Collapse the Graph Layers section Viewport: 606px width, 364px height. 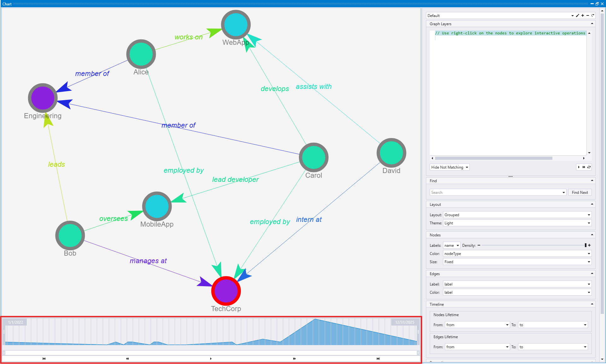click(x=592, y=24)
